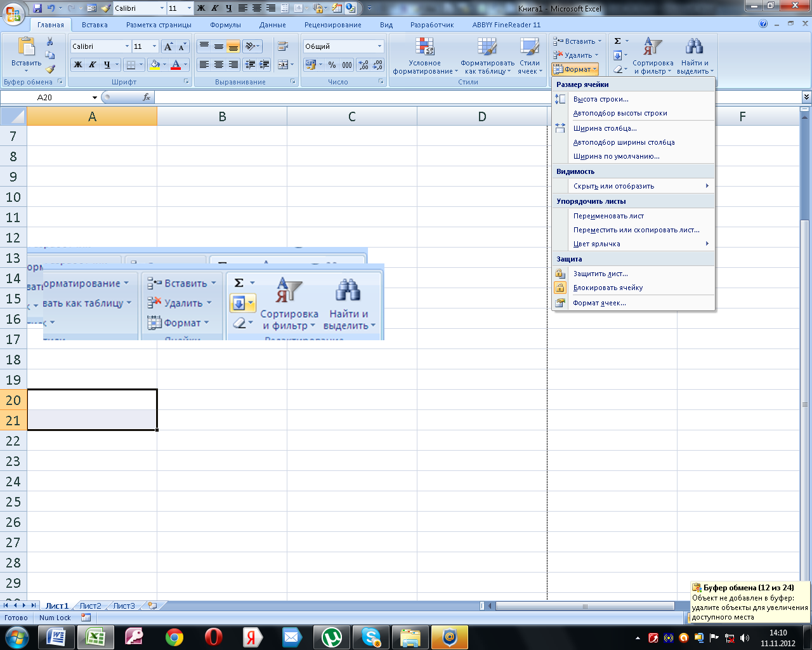Increase indent icon in alignment group

(265, 65)
